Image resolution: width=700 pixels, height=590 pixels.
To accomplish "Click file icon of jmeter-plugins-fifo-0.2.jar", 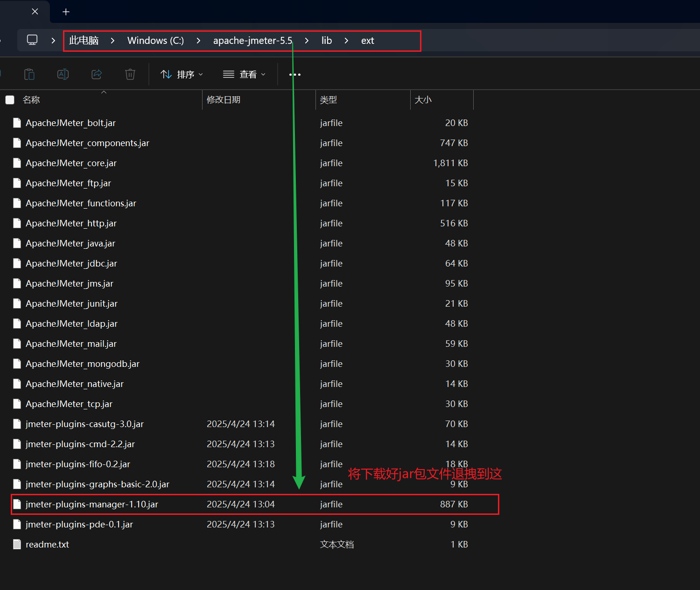I will [17, 464].
